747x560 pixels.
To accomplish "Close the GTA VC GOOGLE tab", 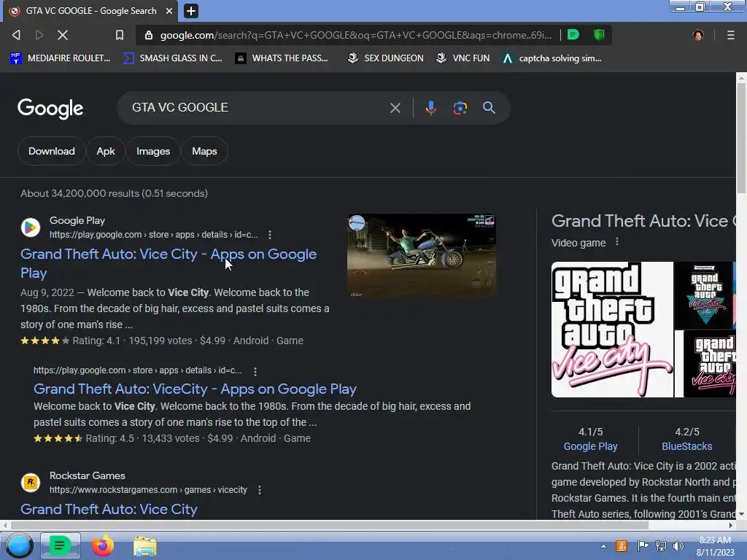I will [169, 10].
